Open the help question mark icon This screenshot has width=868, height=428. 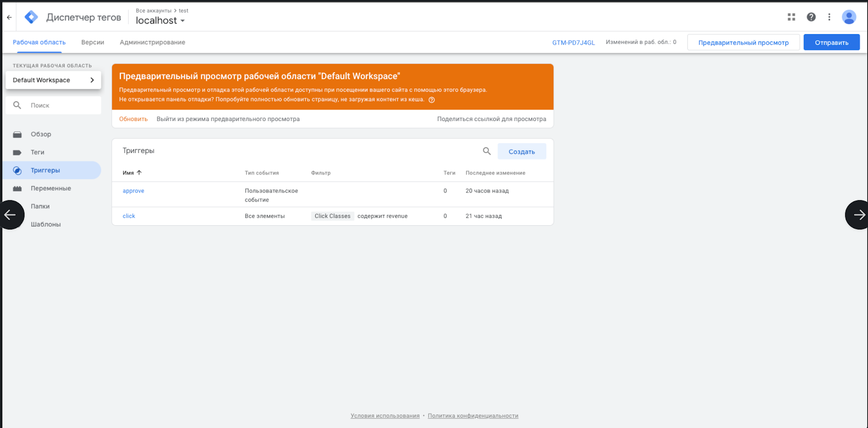tap(811, 17)
